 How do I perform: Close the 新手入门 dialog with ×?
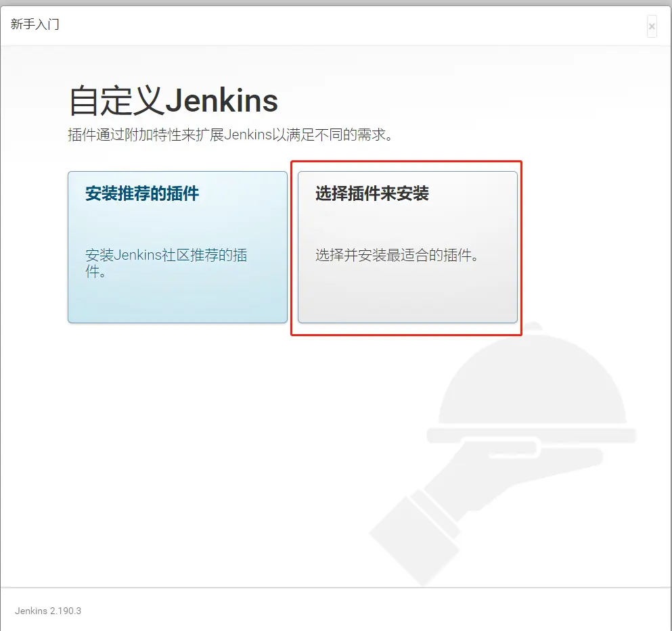pyautogui.click(x=652, y=26)
